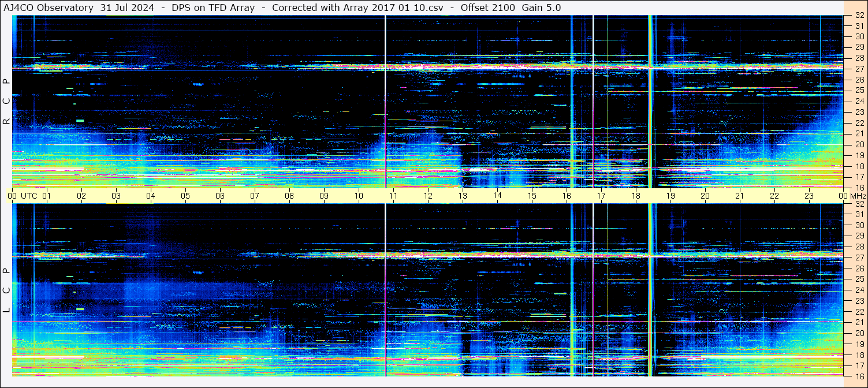The height and width of the screenshot is (388, 868).
Task: Select the 18 hour mark on the time axis
Action: click(636, 196)
